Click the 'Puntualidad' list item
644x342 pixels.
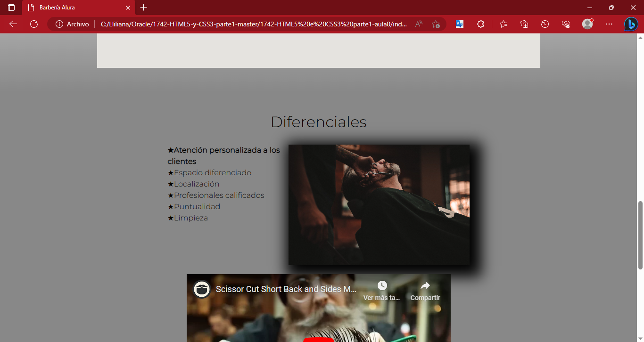pyautogui.click(x=194, y=207)
